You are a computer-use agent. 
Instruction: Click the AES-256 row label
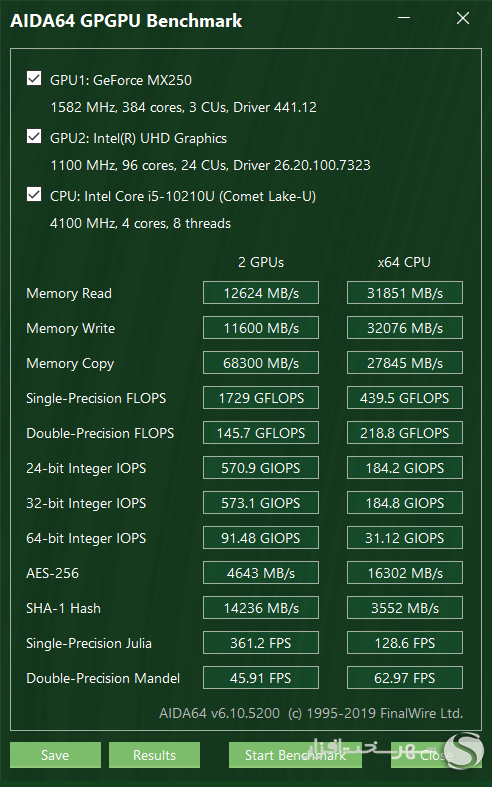[x=52, y=573]
